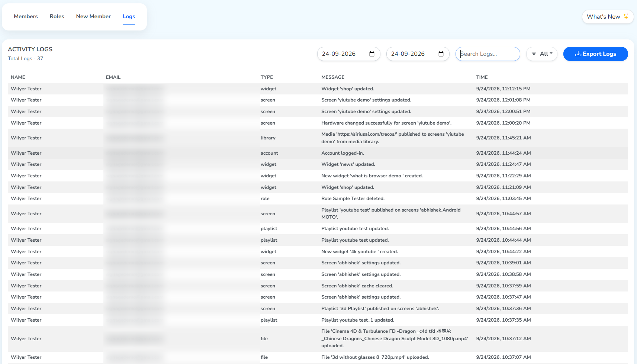This screenshot has width=637, height=364.
Task: Click time cell 9/24/2026, 10:39:01 AM
Action: [x=503, y=263]
